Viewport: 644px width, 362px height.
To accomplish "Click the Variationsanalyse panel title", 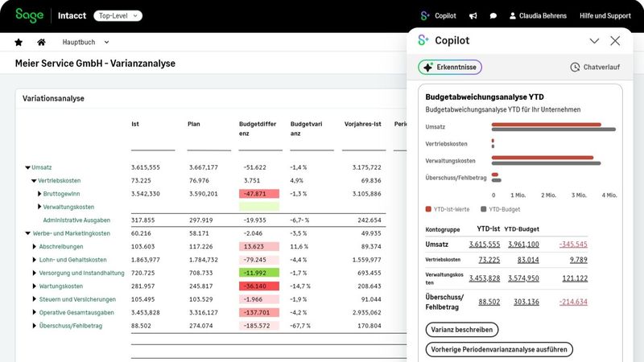I will 53,98.
